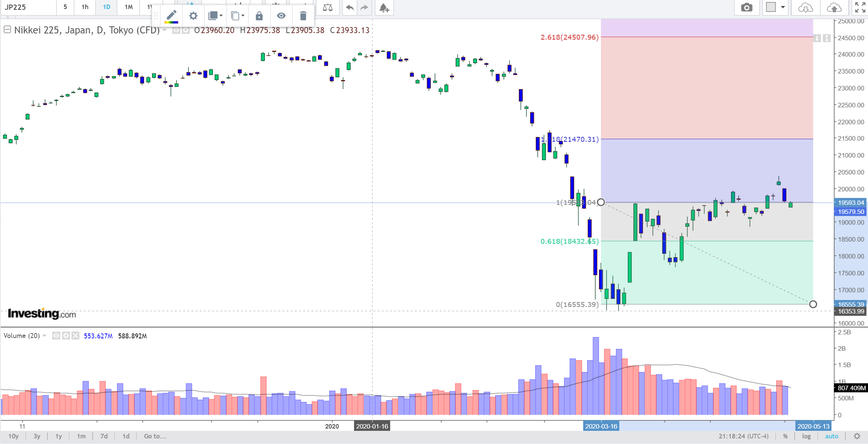
Task: Take a chart snapshot with camera icon
Action: tap(746, 8)
